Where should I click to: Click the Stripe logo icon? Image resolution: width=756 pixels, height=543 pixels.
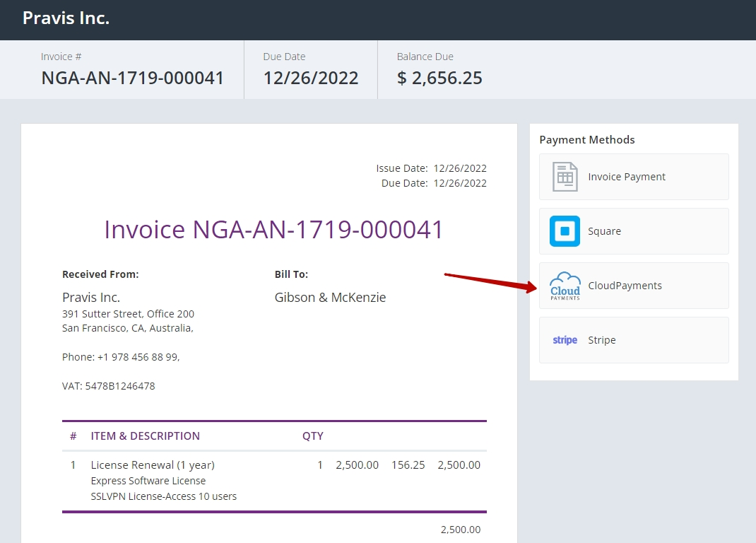pyautogui.click(x=565, y=340)
